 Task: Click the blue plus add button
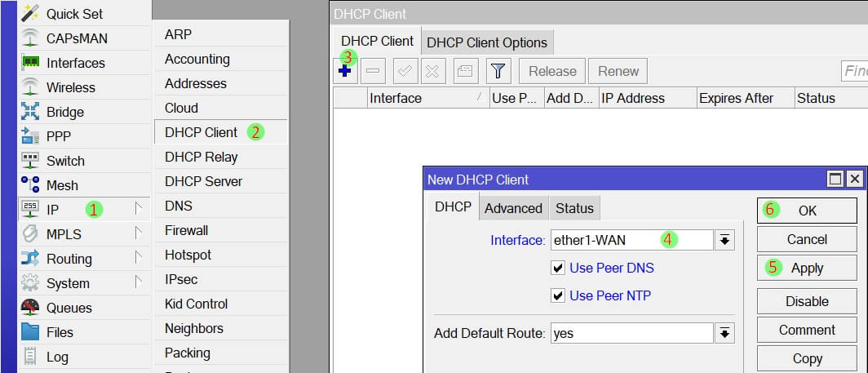344,71
